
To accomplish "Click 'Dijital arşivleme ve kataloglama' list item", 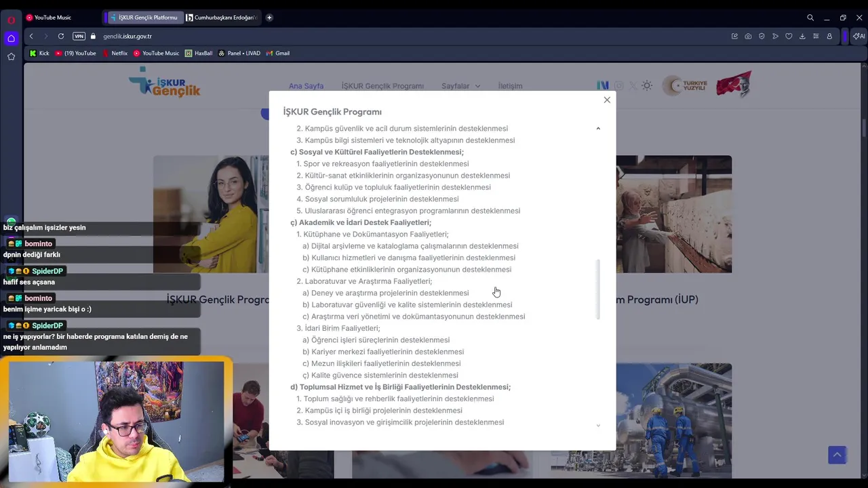I will [x=410, y=246].
